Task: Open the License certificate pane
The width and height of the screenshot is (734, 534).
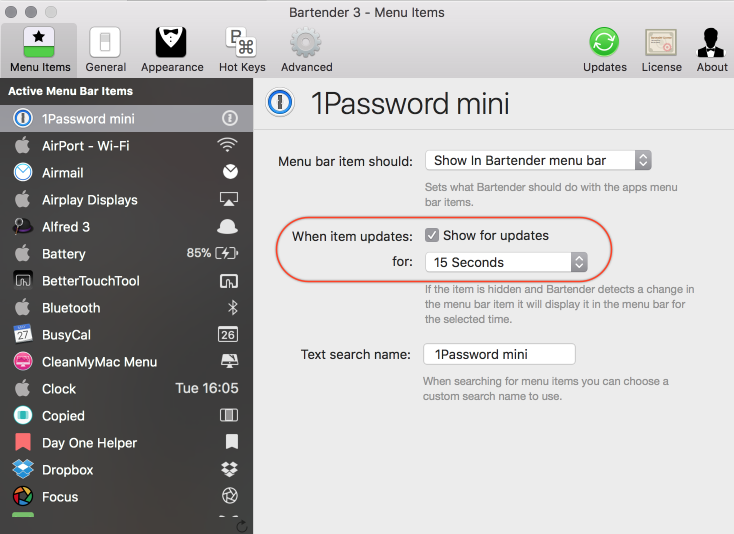Action: (x=661, y=50)
